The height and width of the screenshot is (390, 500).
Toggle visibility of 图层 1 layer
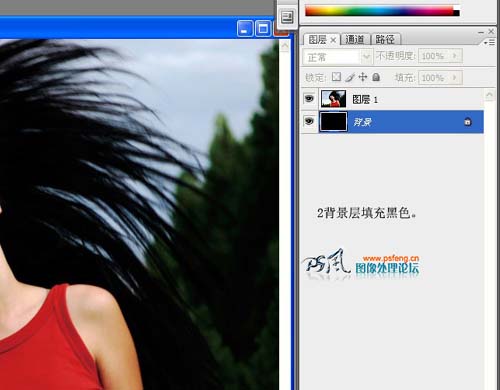309,99
